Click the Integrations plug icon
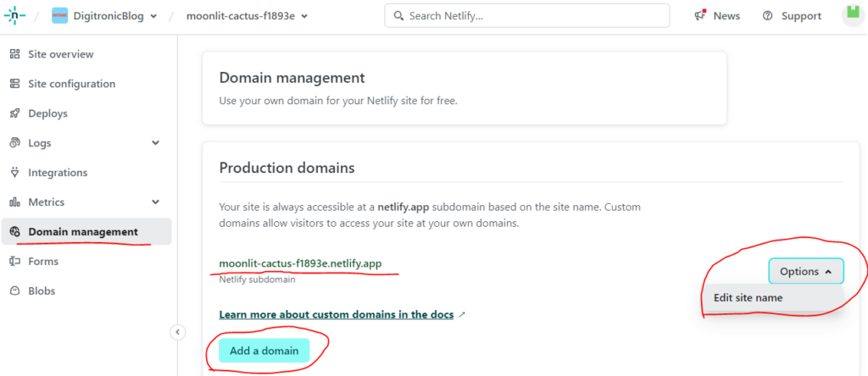 [x=15, y=173]
